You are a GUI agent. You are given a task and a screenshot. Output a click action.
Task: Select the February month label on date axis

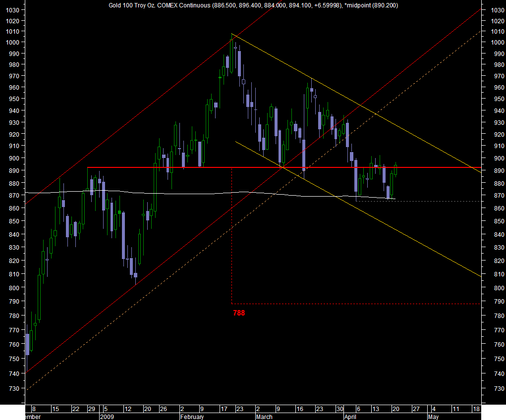(x=192, y=417)
